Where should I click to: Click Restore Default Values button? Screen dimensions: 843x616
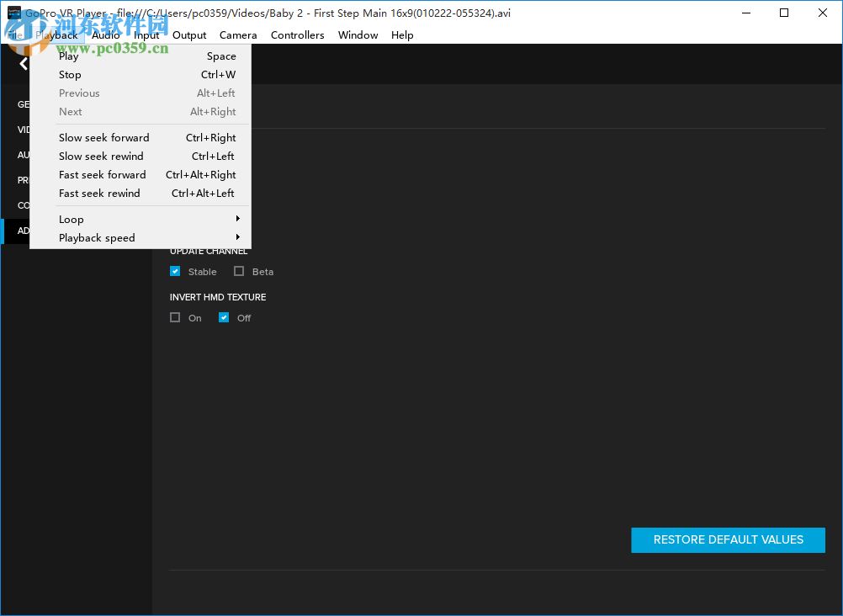(x=728, y=539)
